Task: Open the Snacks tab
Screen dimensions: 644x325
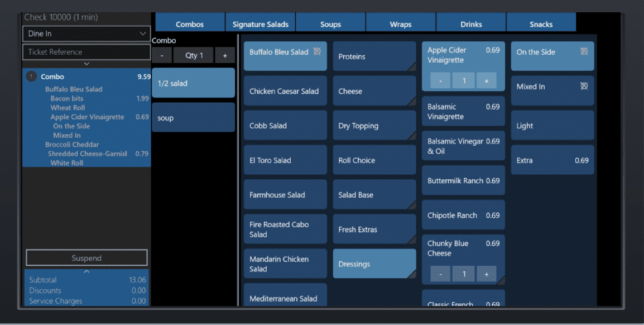Action: [541, 23]
